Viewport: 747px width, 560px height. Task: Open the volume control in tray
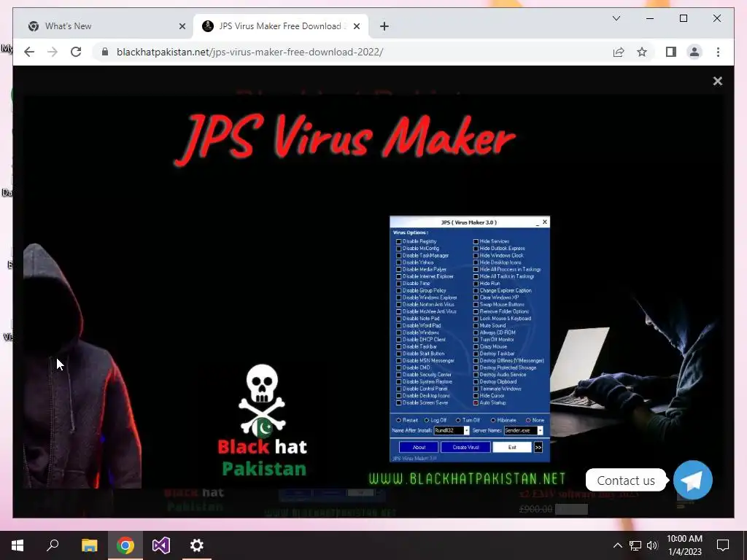coord(652,545)
